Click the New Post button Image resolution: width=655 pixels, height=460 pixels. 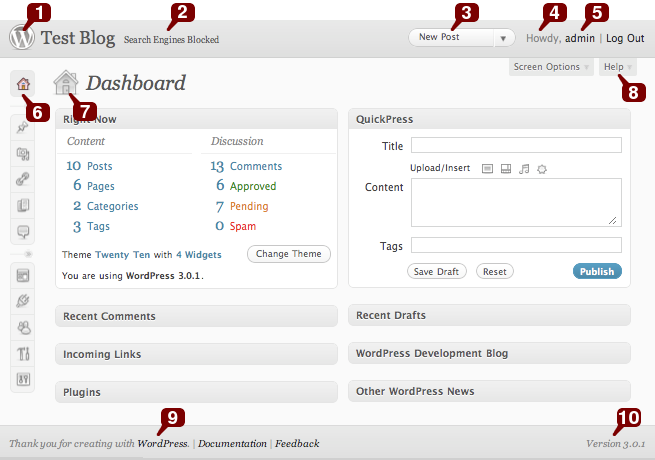point(452,37)
